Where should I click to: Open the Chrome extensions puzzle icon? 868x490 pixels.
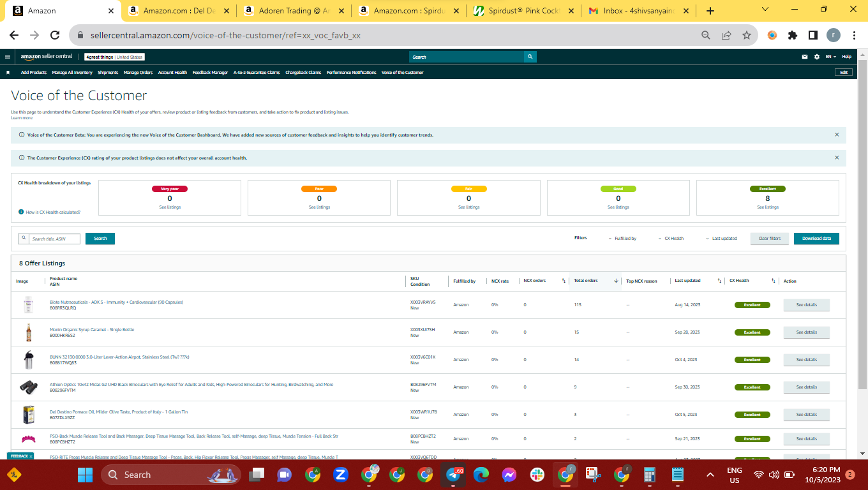coord(793,35)
